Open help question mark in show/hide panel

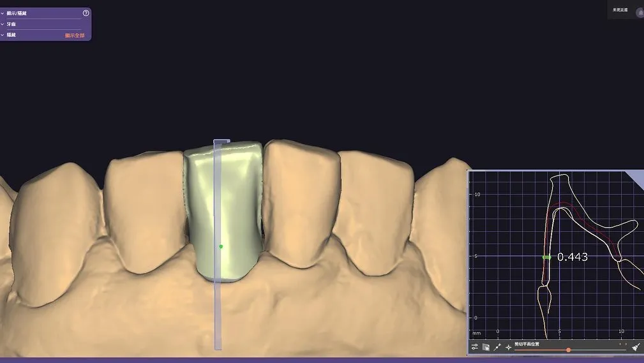click(x=86, y=13)
